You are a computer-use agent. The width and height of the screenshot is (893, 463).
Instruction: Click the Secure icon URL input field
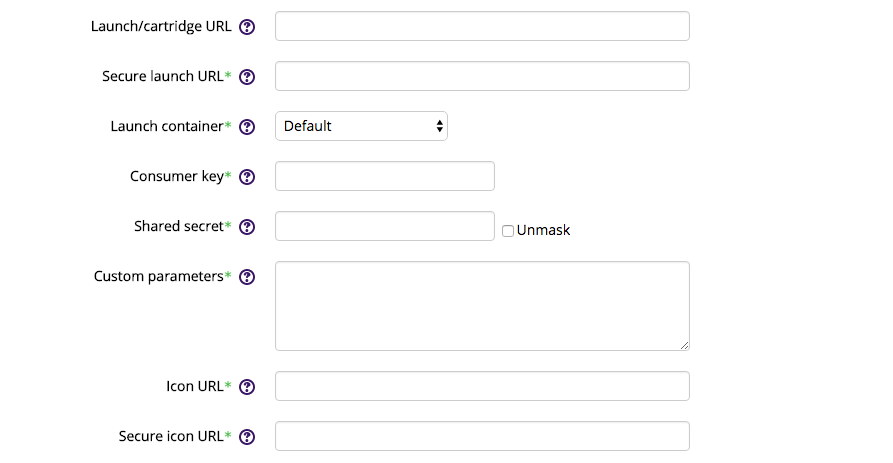tap(482, 436)
